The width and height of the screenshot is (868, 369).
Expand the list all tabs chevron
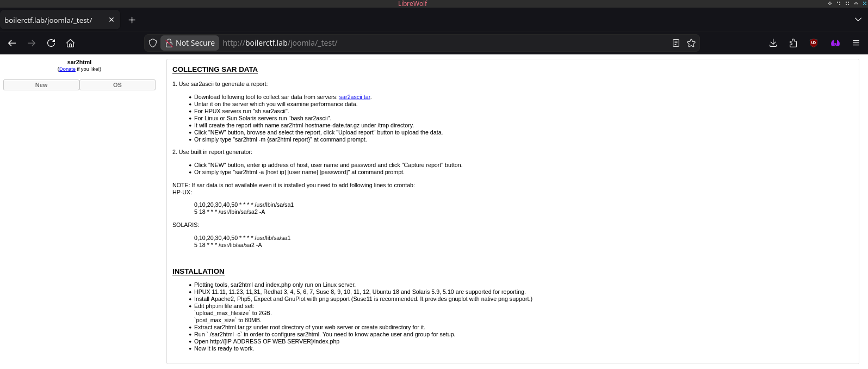(858, 20)
